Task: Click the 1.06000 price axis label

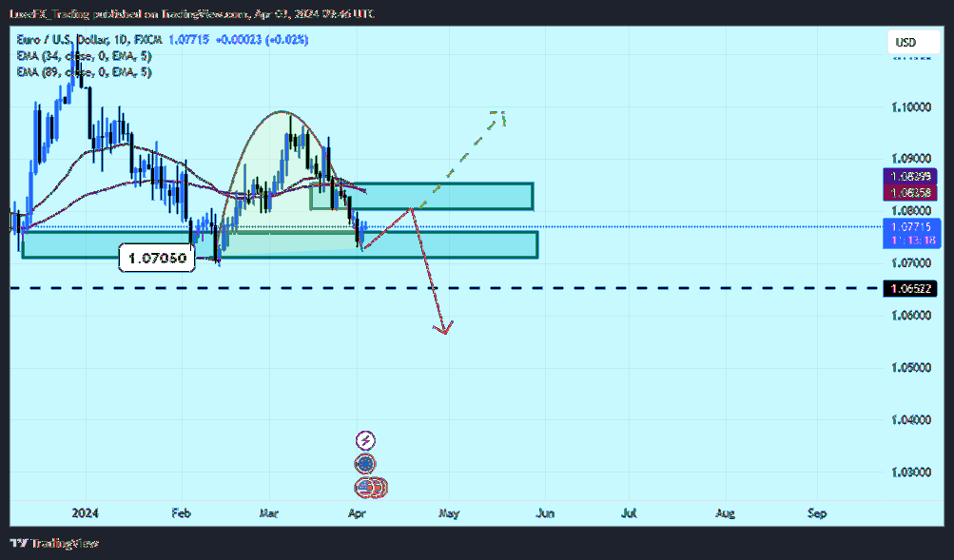Action: coord(911,315)
